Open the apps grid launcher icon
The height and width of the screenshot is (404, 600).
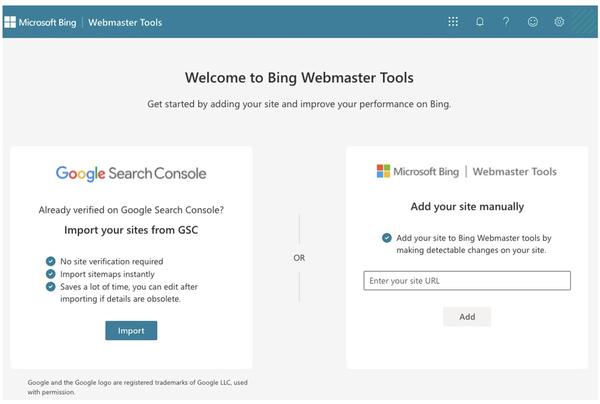tap(453, 21)
